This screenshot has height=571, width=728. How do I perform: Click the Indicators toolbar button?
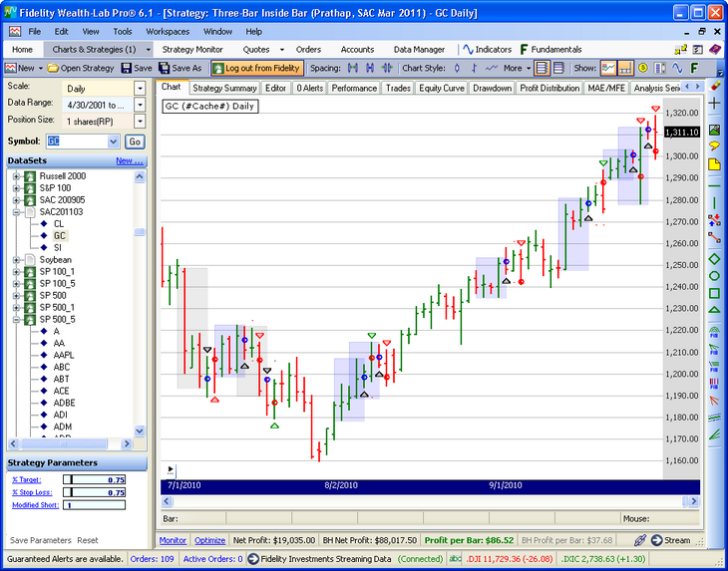click(x=487, y=49)
